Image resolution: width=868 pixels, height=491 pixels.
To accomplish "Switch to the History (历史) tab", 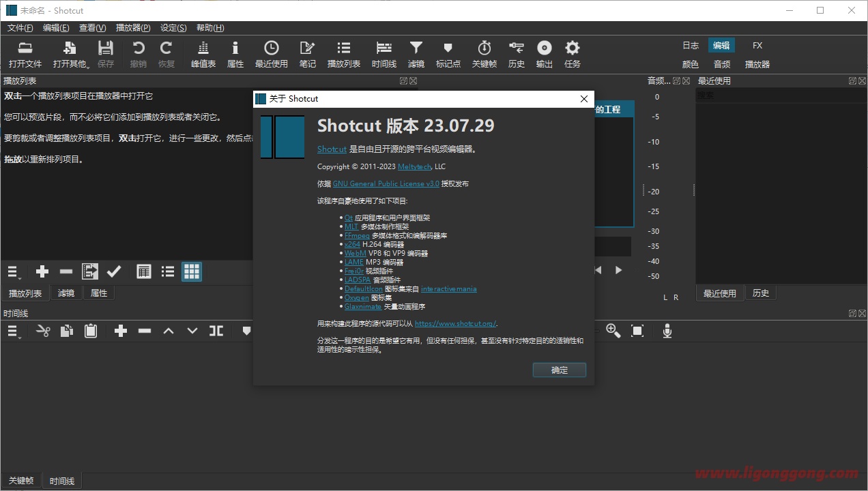I will coord(760,293).
